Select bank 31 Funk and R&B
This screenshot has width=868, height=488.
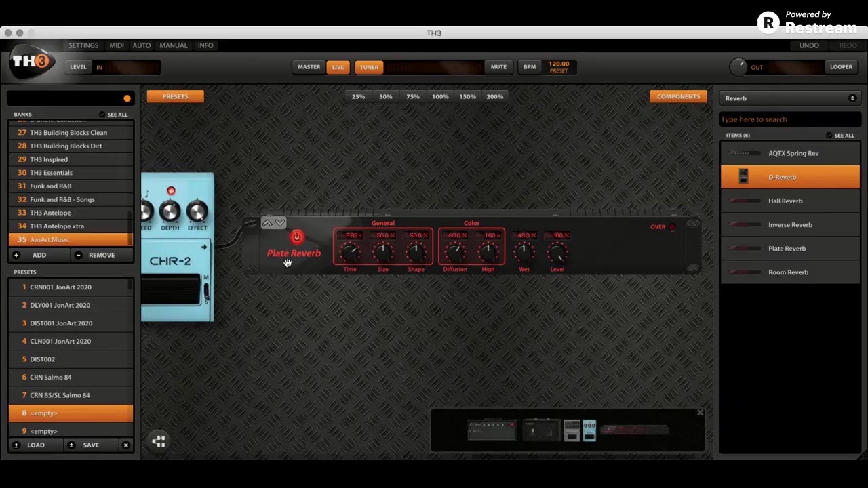[71, 186]
